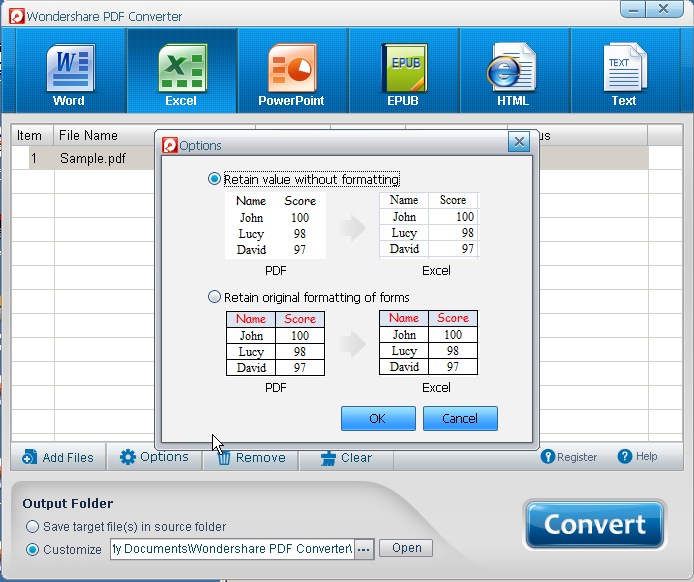Dismiss the dialog with Cancel button

pyautogui.click(x=460, y=418)
